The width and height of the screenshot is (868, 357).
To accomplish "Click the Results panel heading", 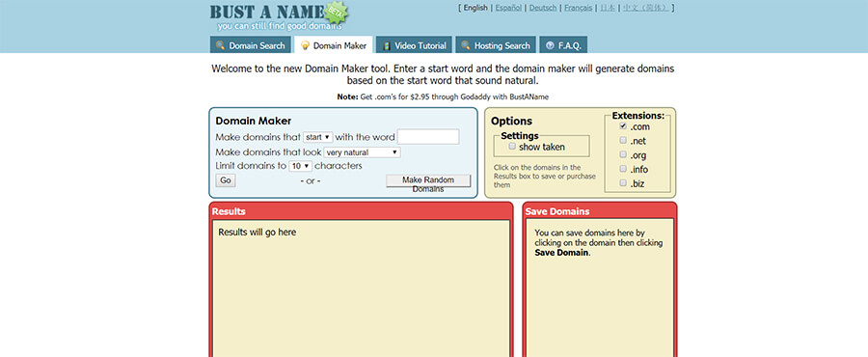I will (x=229, y=211).
